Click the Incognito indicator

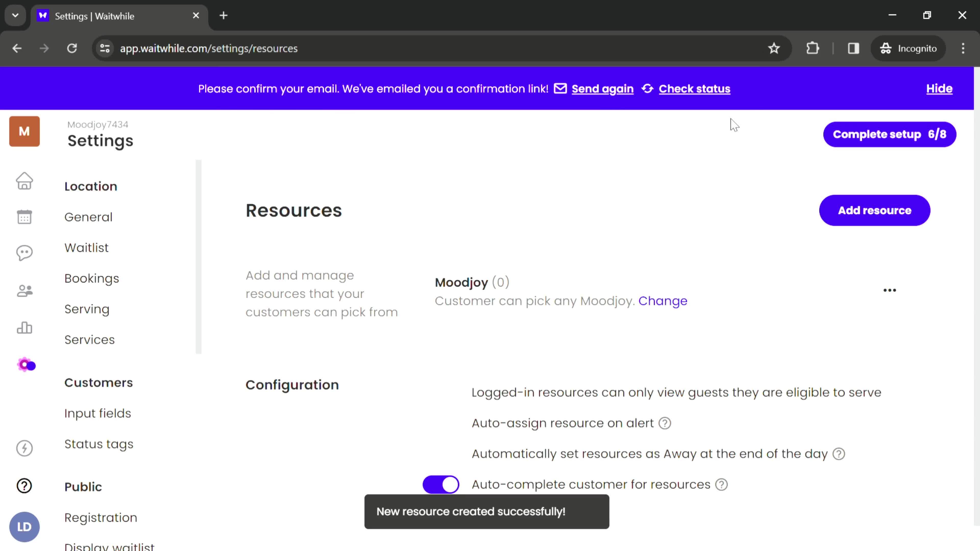909,48
